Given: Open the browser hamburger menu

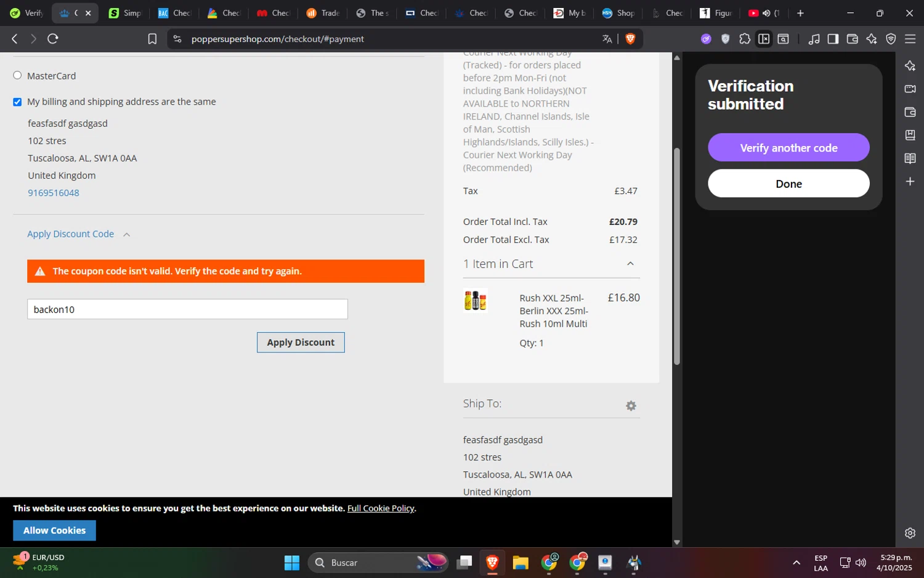Looking at the screenshot, I should (910, 39).
